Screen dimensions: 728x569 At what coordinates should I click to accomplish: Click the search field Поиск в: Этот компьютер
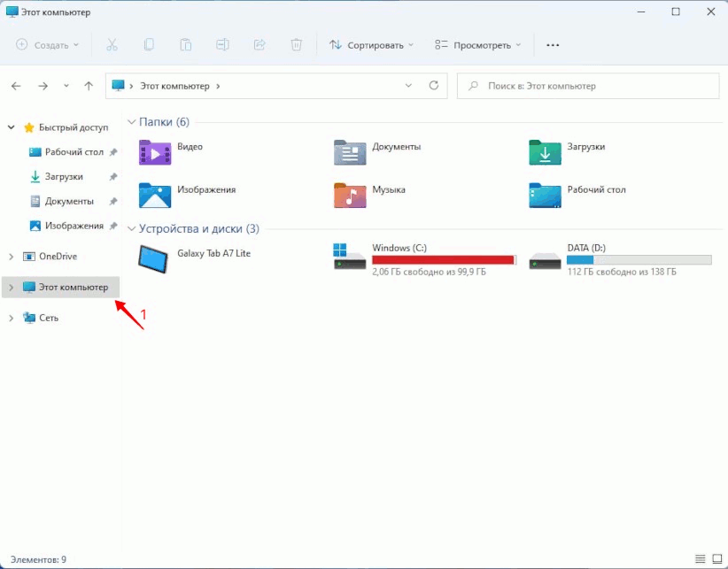(588, 86)
